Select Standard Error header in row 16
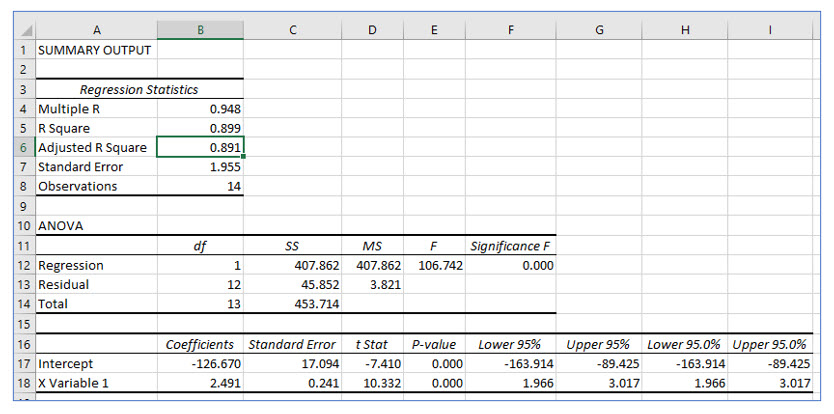This screenshot has height=414, width=834. 293,344
